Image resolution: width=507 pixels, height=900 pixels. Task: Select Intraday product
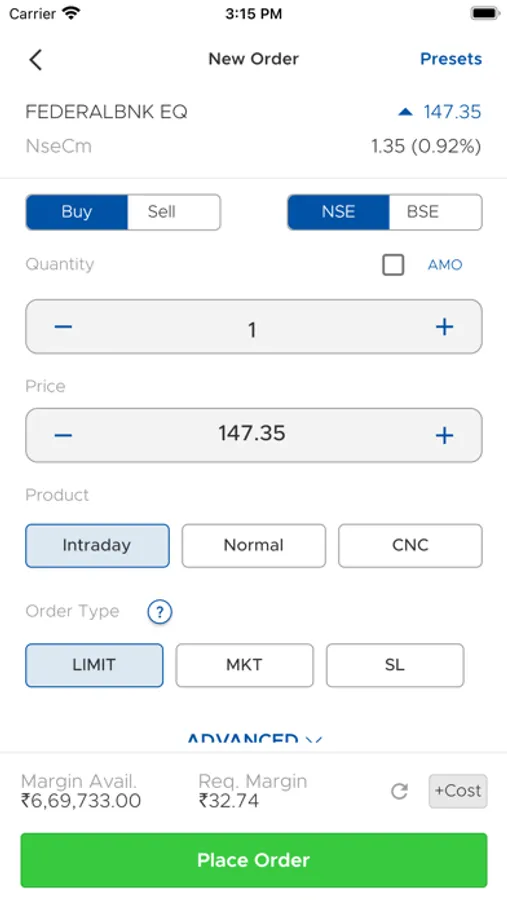pyautogui.click(x=97, y=545)
